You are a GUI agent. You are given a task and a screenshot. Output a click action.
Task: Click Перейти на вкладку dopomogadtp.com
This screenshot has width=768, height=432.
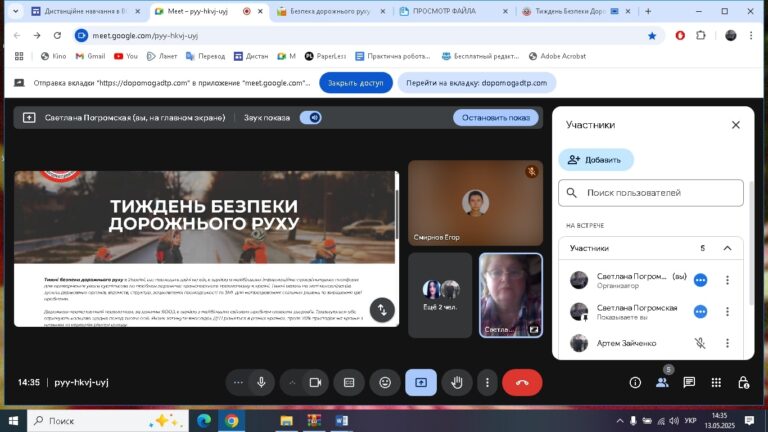tap(477, 83)
